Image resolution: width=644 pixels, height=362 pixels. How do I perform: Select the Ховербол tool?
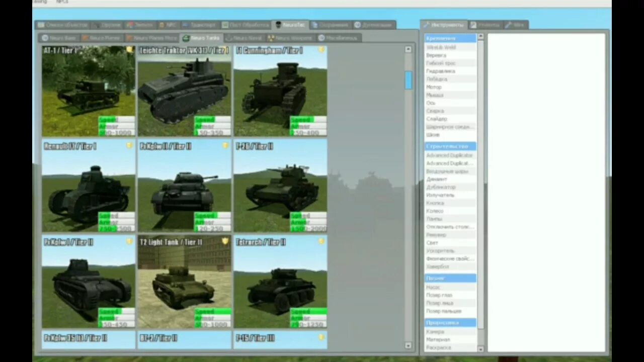pyautogui.click(x=450, y=266)
